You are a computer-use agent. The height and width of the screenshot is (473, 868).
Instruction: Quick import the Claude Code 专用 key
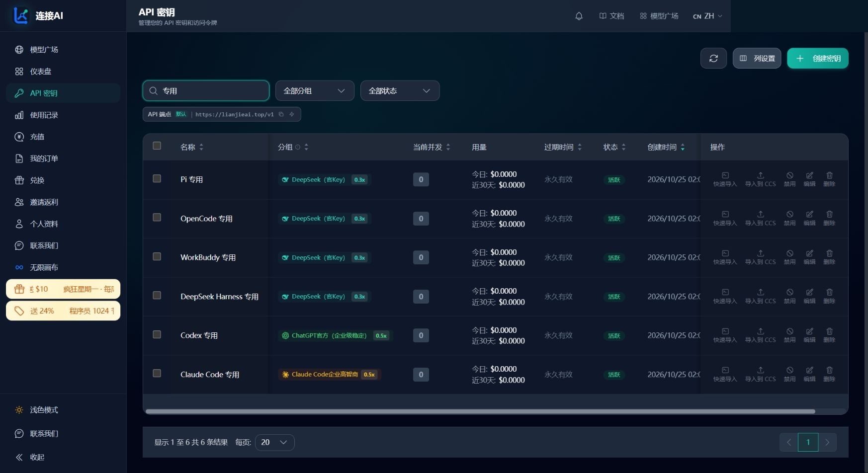coord(725,374)
